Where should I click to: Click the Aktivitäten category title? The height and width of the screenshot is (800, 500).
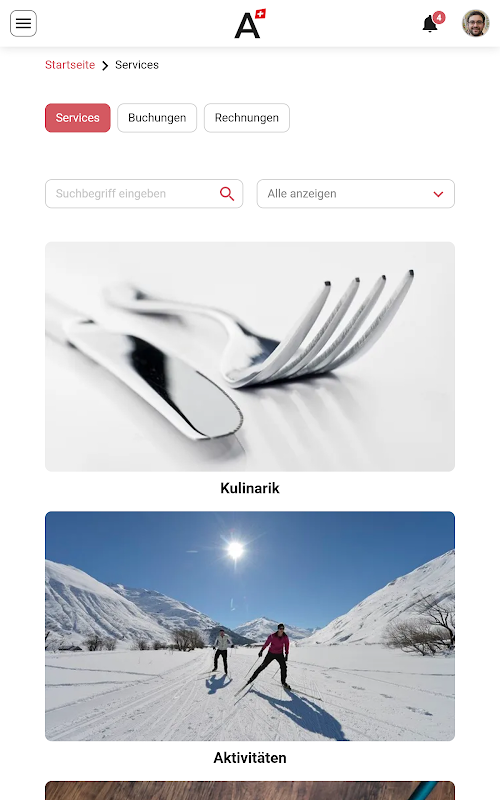pyautogui.click(x=250, y=758)
